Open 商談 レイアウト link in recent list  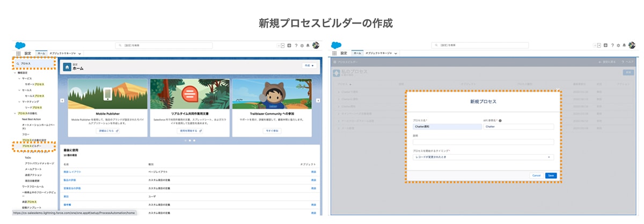pyautogui.click(x=71, y=171)
